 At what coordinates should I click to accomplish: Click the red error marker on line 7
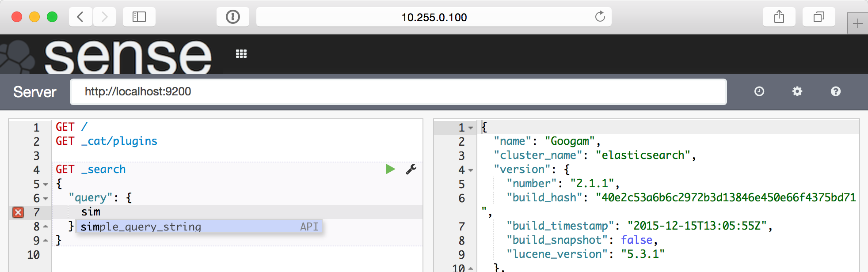pyautogui.click(x=18, y=212)
